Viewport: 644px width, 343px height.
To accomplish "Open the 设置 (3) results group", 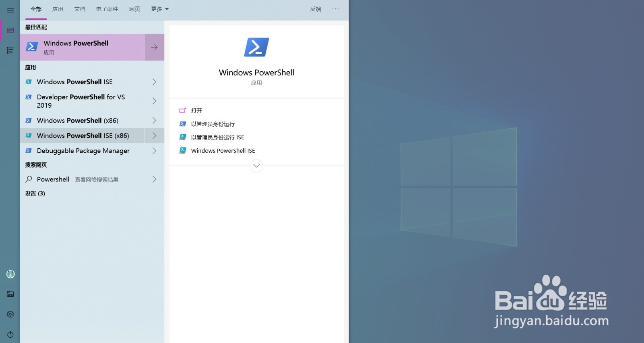I will pyautogui.click(x=35, y=193).
